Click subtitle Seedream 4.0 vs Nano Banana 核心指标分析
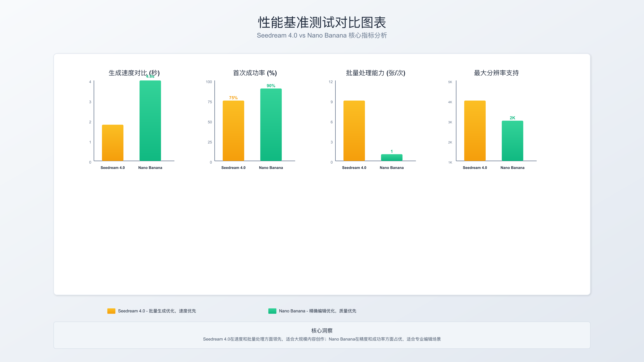644x362 pixels. click(322, 36)
